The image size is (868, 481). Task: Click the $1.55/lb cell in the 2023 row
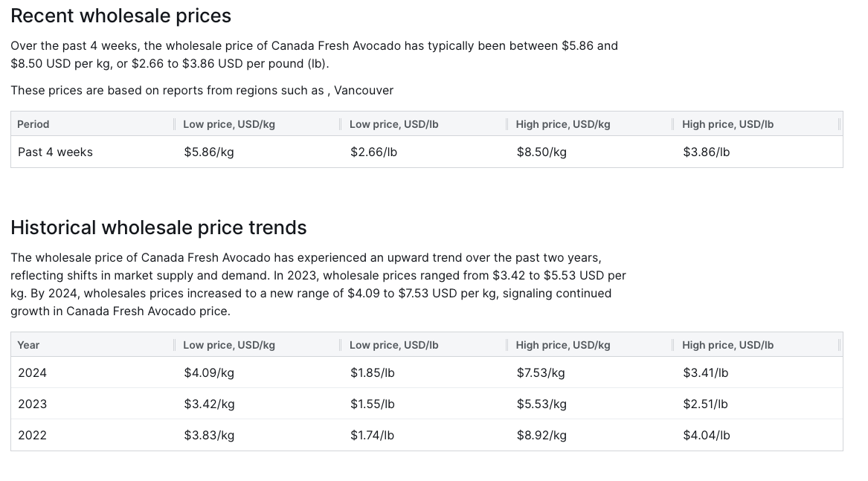click(x=372, y=404)
